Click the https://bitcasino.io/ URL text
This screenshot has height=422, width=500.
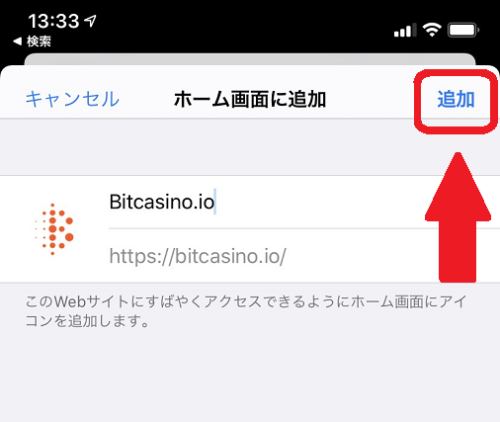[198, 256]
